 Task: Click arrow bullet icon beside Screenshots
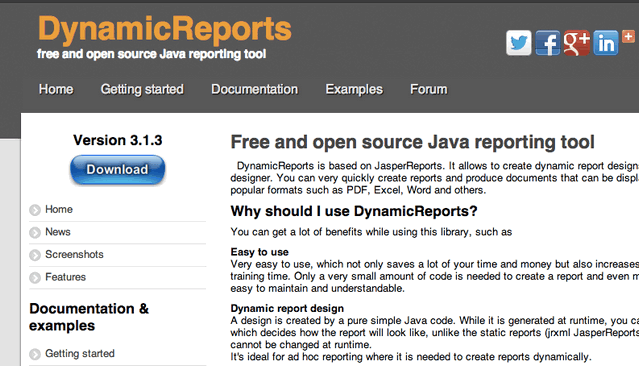35,255
